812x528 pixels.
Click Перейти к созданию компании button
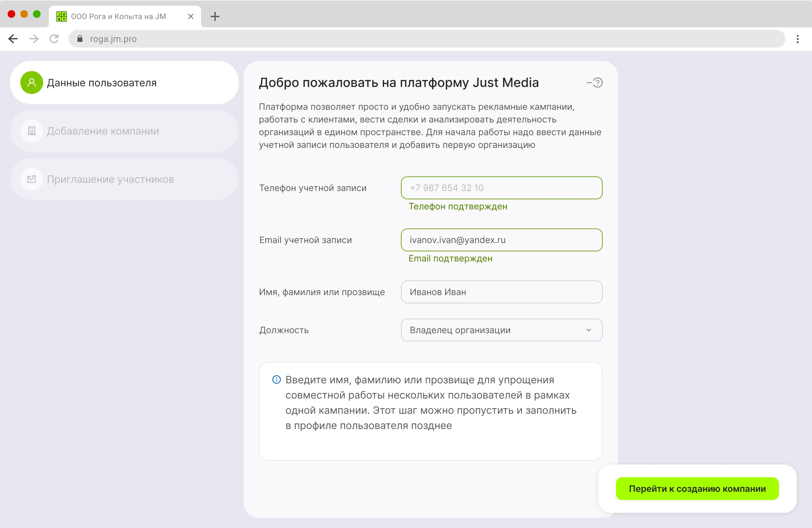(x=697, y=488)
